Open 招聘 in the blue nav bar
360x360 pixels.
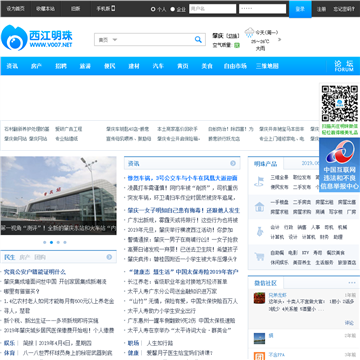click(61, 66)
